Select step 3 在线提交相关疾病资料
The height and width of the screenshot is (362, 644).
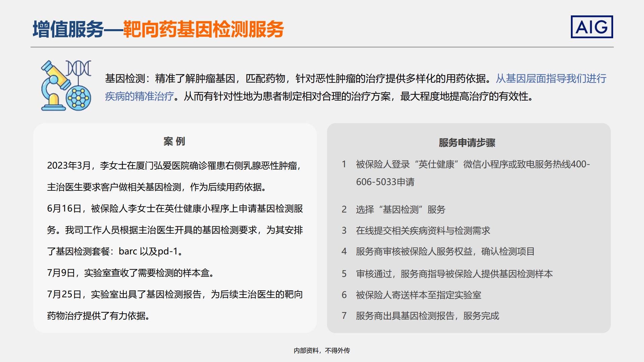[423, 231]
